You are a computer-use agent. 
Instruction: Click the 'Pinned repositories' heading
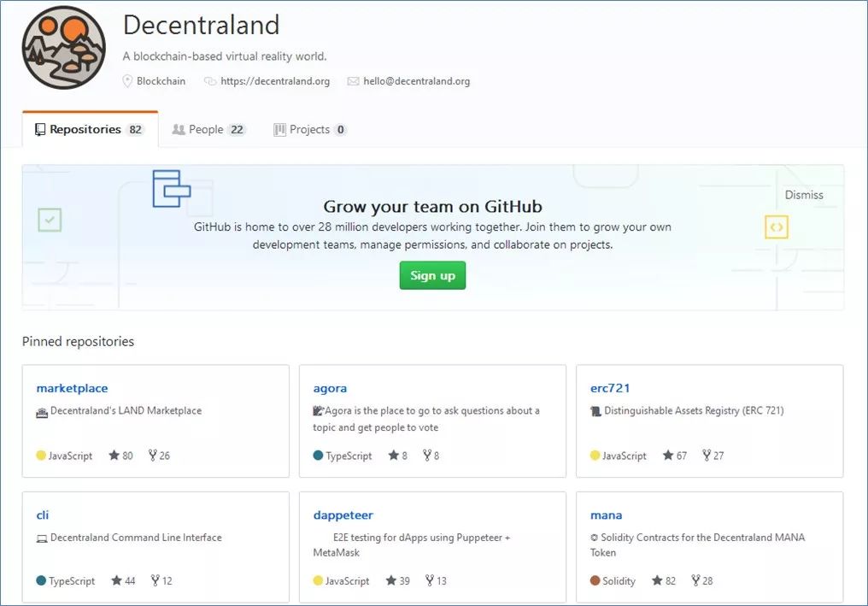(78, 342)
